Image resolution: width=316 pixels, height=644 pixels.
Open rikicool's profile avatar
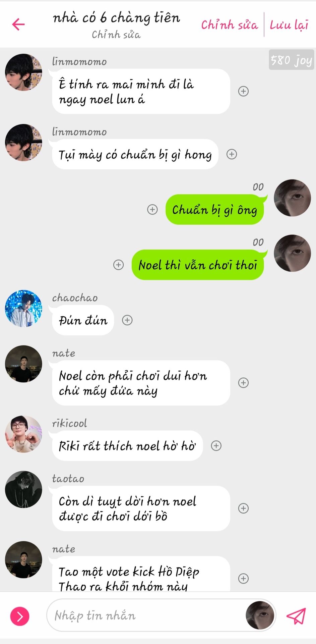[x=23, y=434]
